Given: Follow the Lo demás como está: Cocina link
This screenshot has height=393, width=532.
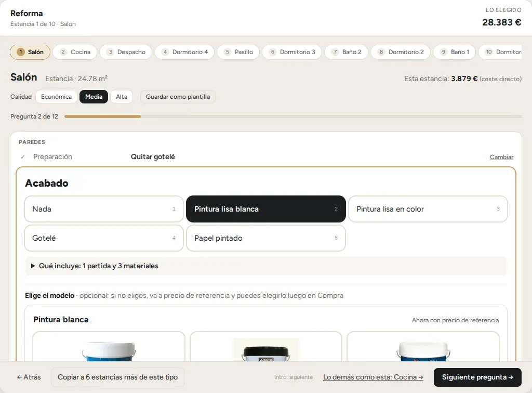Looking at the screenshot, I should click(x=373, y=377).
